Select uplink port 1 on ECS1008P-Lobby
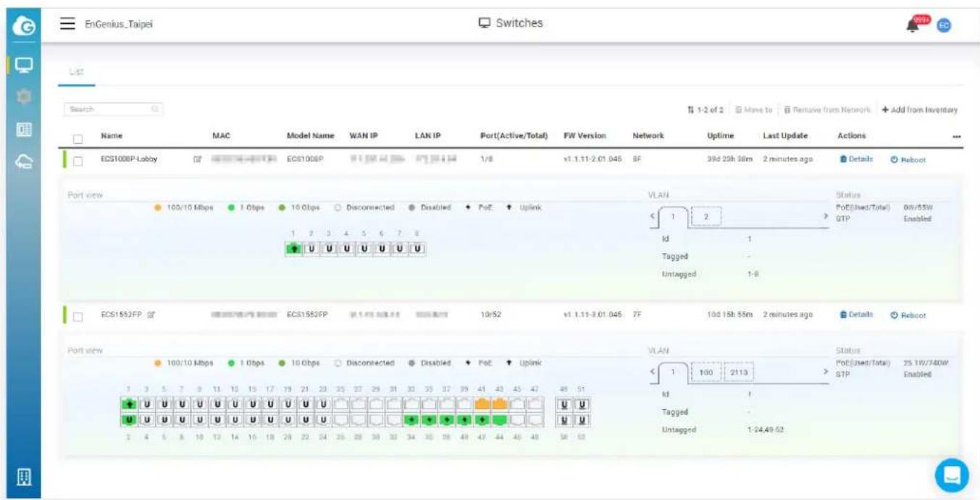Screen dimensions: 980x500 click(294, 249)
